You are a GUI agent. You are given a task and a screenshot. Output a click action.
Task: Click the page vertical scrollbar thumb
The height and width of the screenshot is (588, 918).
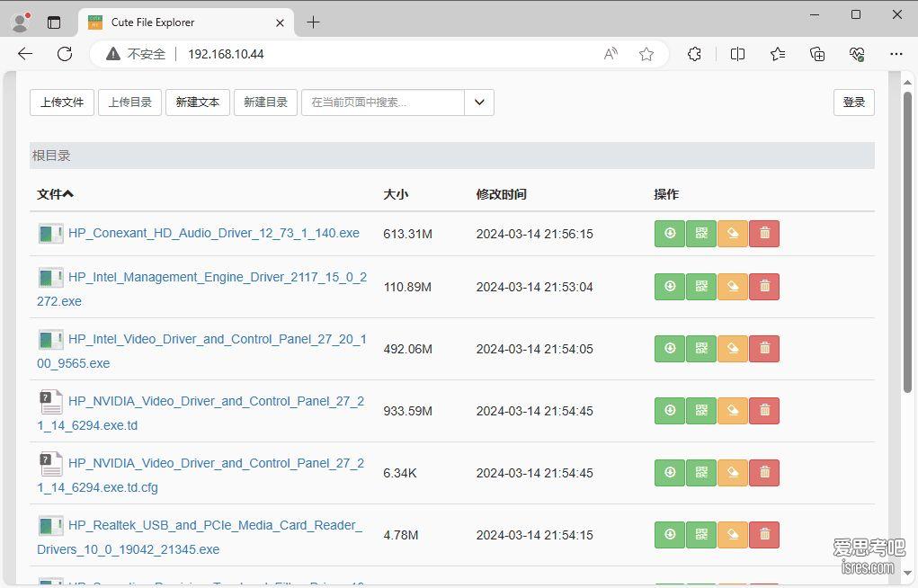pos(907,242)
